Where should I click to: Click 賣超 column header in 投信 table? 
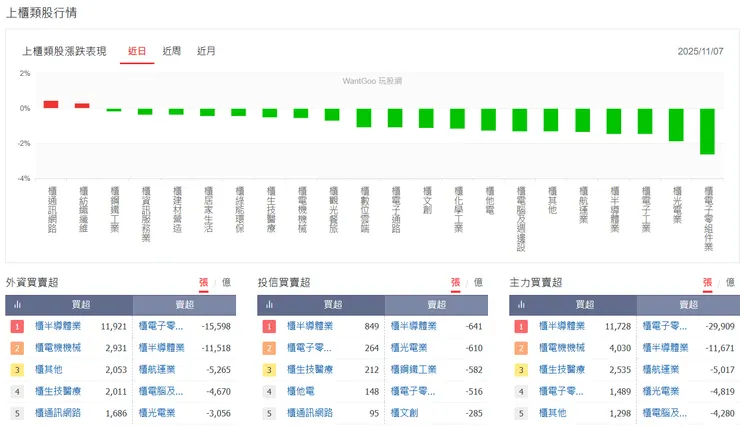(x=437, y=305)
